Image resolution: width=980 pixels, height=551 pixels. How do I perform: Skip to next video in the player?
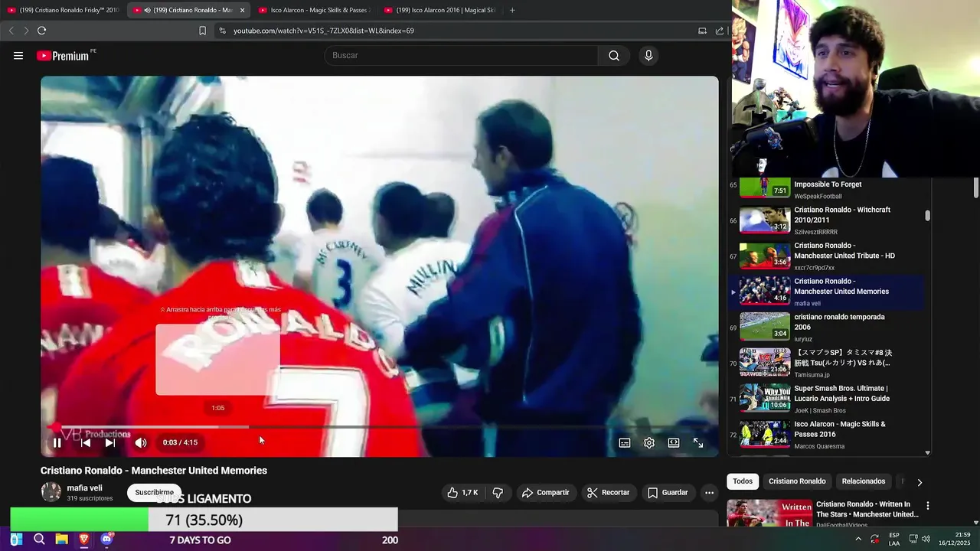[x=110, y=442]
